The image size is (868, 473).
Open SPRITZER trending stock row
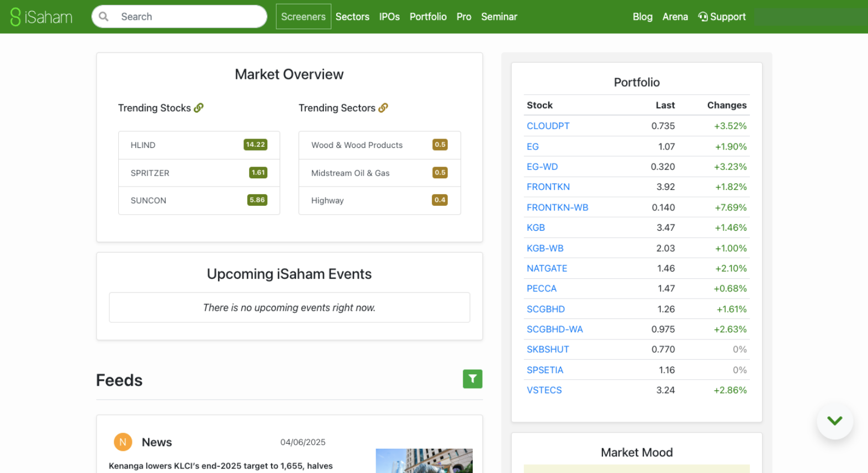199,173
